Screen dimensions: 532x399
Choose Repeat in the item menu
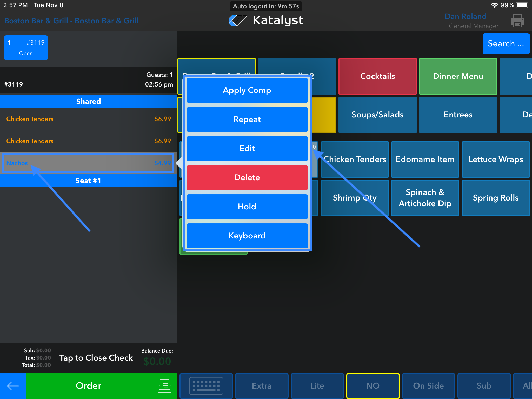(247, 119)
